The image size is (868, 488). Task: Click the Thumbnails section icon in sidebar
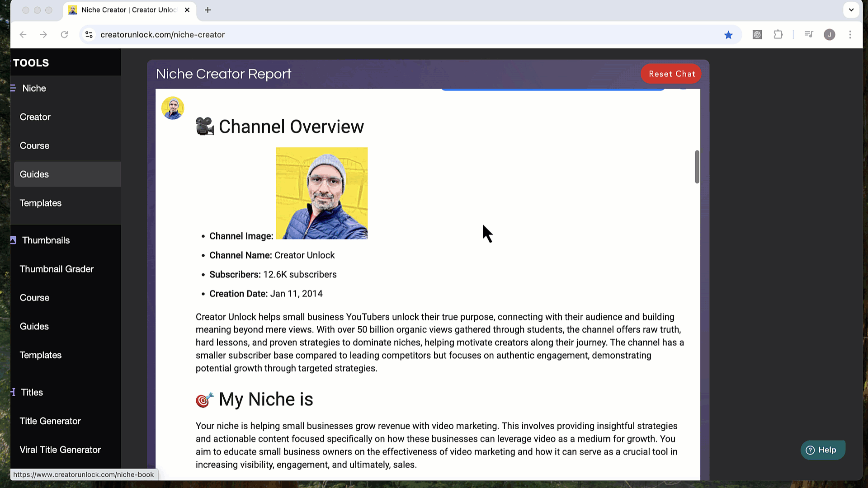click(13, 240)
